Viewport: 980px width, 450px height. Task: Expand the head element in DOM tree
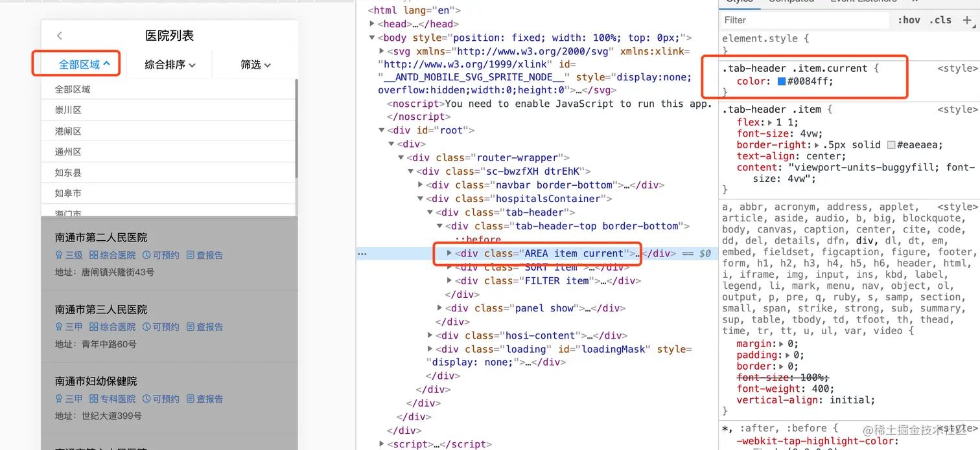pyautogui.click(x=372, y=24)
